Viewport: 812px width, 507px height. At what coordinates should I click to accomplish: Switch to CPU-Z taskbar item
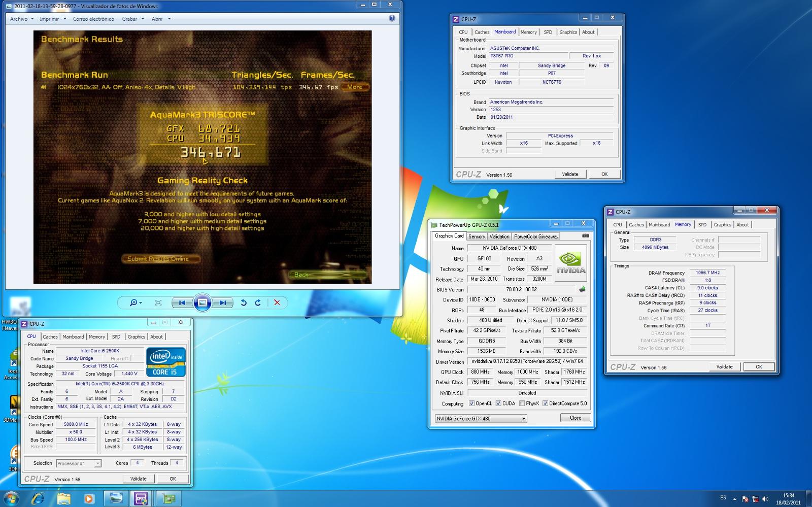click(x=141, y=498)
